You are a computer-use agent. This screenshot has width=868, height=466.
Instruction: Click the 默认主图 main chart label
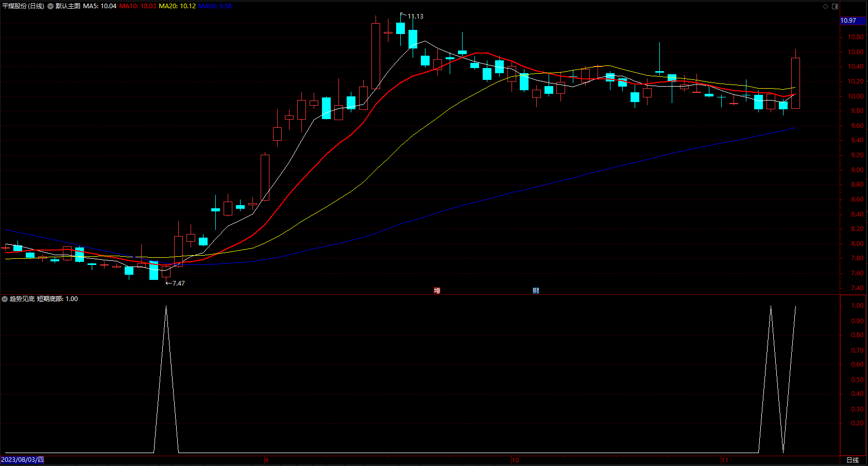tap(68, 6)
